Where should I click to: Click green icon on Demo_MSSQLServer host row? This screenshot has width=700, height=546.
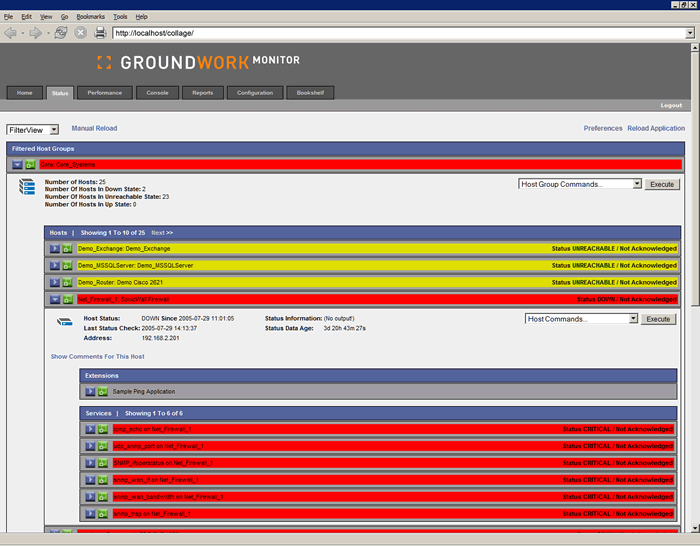click(x=67, y=266)
